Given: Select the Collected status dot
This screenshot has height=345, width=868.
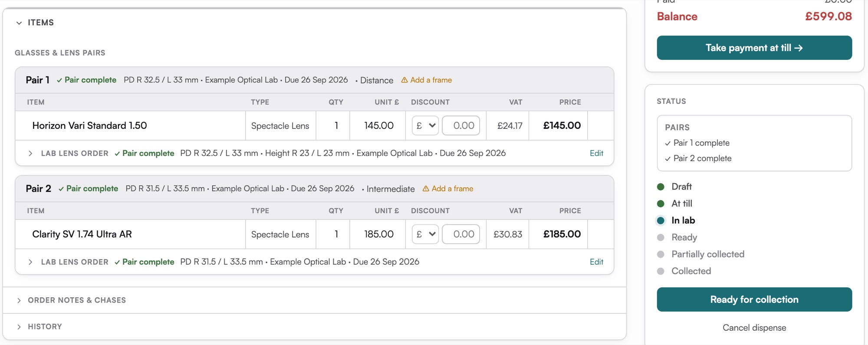Looking at the screenshot, I should click(661, 271).
